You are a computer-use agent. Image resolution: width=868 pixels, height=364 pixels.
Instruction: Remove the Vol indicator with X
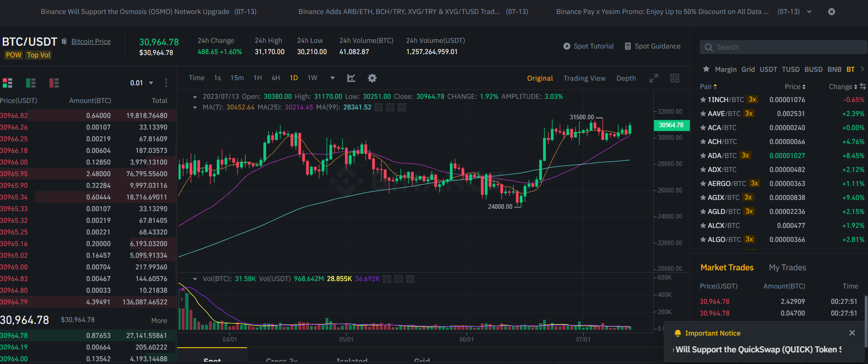410,279
